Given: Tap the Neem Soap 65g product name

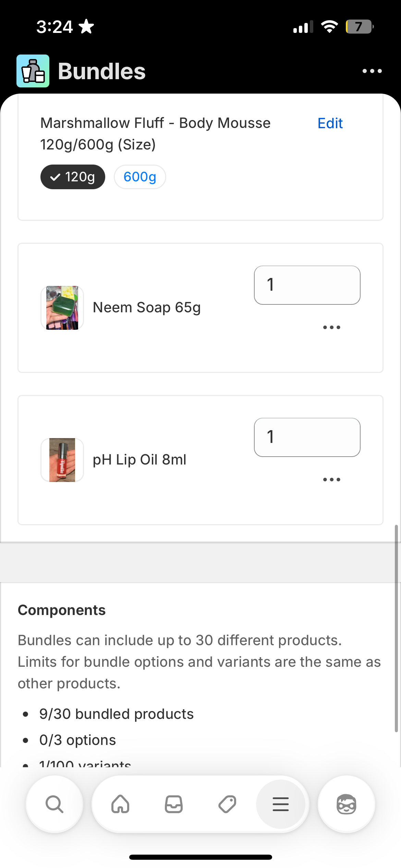Looking at the screenshot, I should [147, 308].
